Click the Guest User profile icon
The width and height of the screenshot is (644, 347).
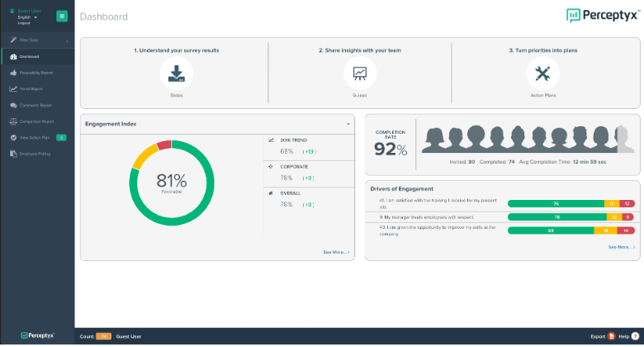click(x=12, y=11)
